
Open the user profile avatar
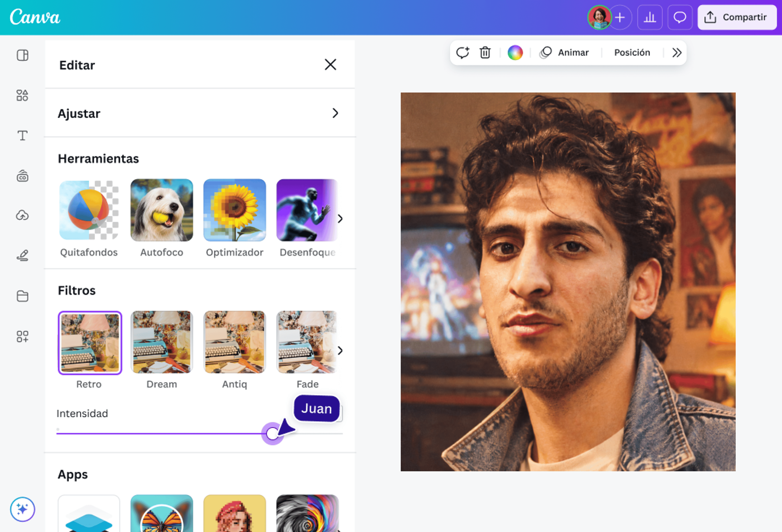tap(599, 17)
